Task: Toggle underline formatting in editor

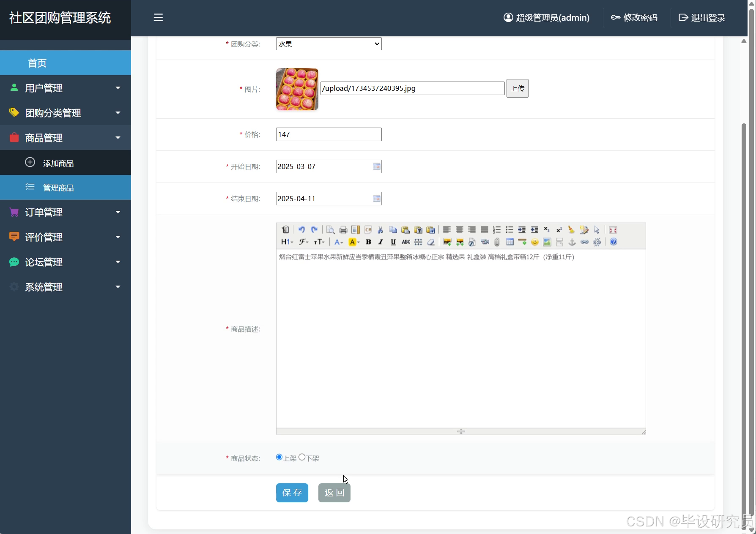Action: point(393,242)
